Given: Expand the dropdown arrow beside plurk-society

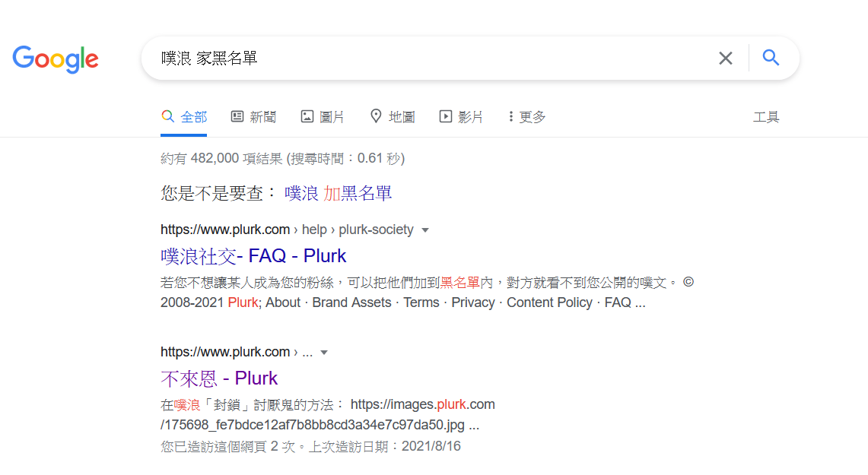Looking at the screenshot, I should 425,230.
